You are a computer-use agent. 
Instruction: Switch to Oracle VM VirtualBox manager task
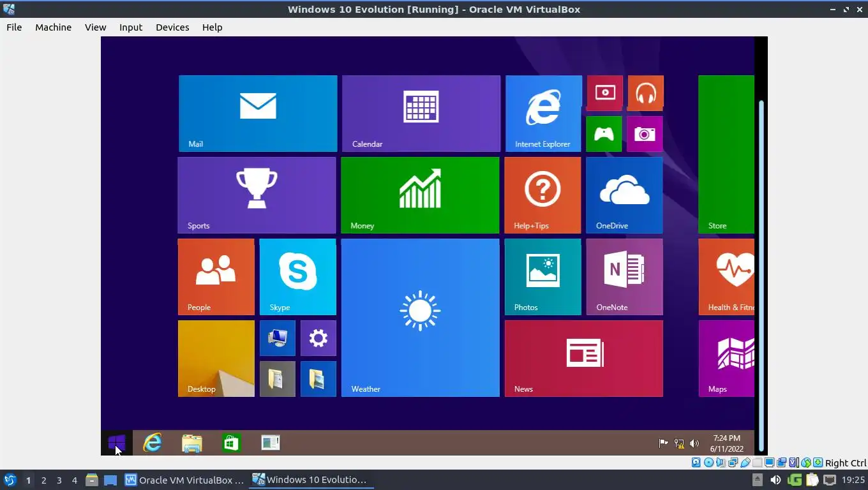pos(184,480)
